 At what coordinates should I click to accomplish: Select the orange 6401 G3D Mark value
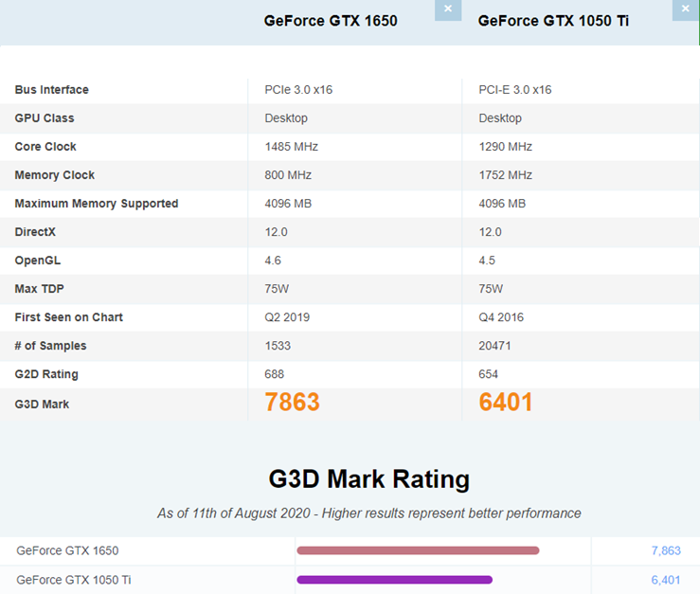tap(506, 402)
